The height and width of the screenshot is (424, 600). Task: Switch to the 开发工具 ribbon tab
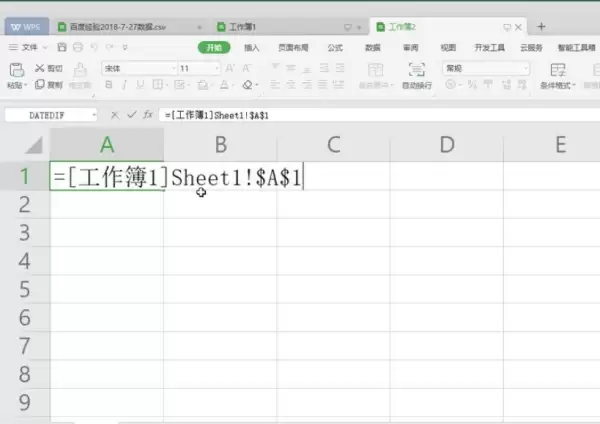pyautogui.click(x=489, y=47)
